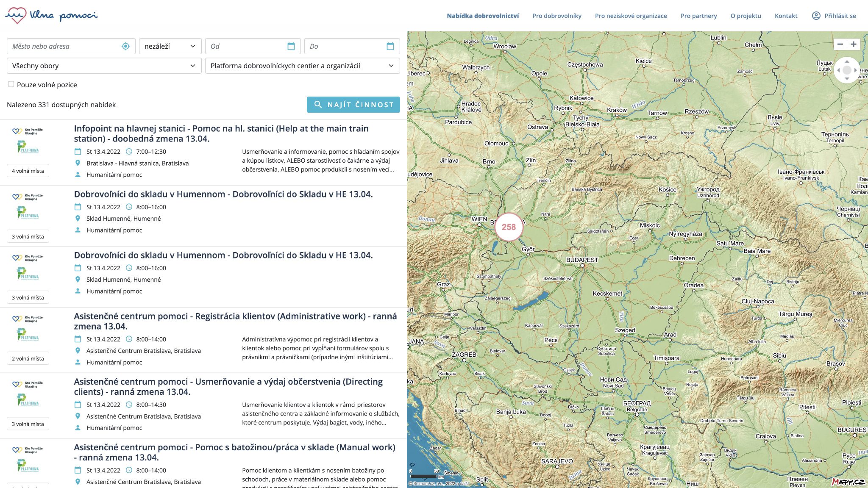Open the nezáleží distance dropdown
Viewport: 868px width, 488px height.
pyautogui.click(x=170, y=46)
